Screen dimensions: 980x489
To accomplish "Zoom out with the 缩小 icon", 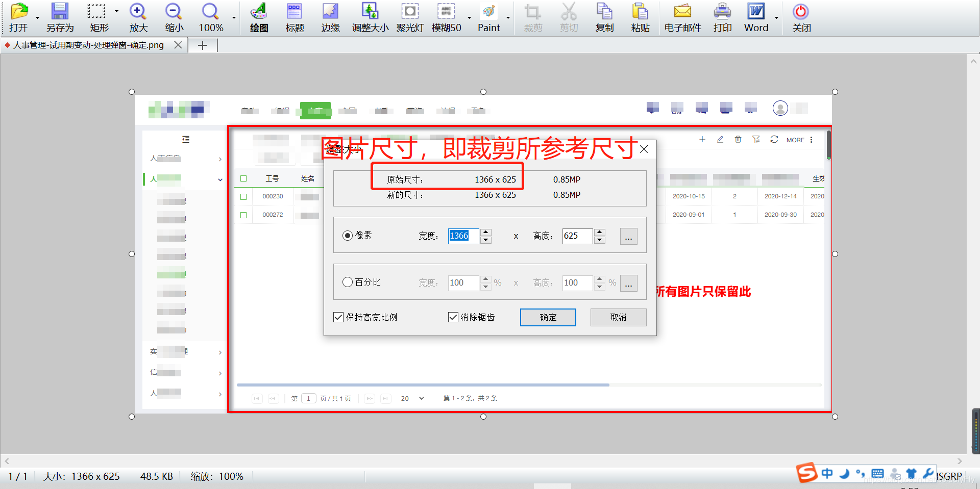I will 174,17.
